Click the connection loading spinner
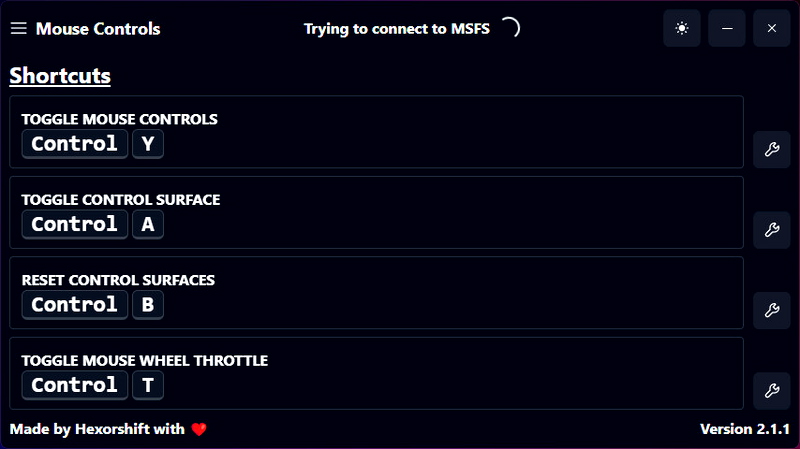 [x=510, y=28]
